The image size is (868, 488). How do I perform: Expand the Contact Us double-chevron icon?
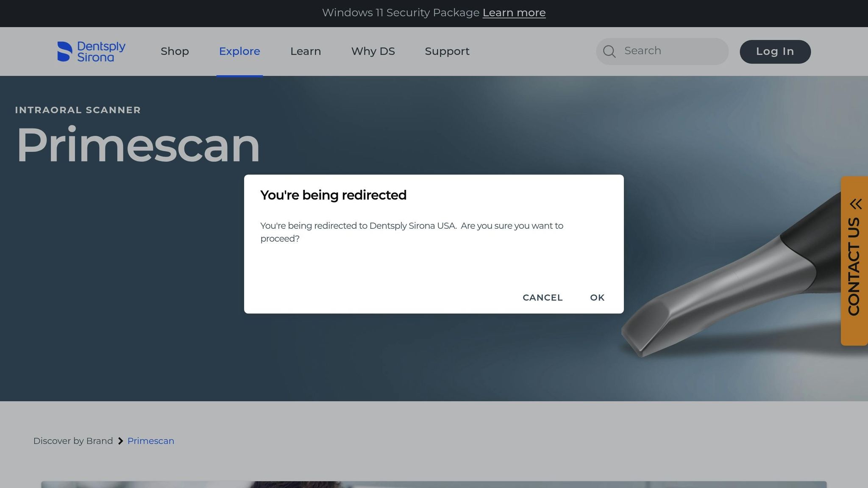point(855,204)
